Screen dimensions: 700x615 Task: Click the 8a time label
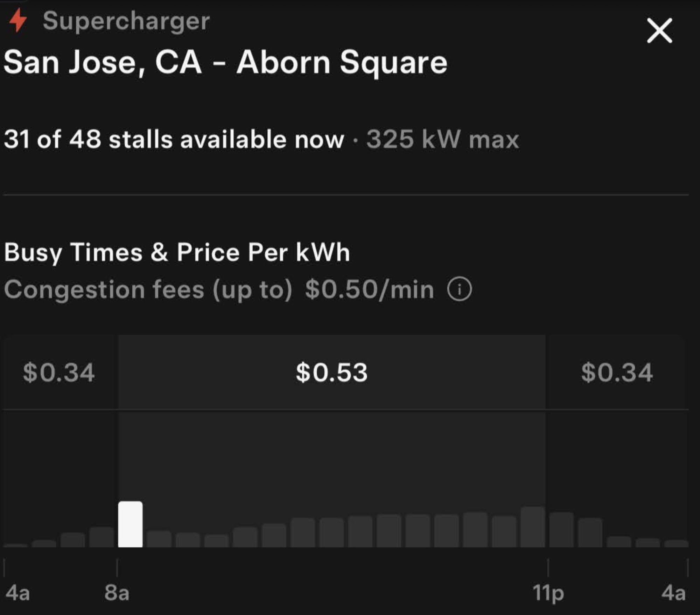tap(117, 593)
